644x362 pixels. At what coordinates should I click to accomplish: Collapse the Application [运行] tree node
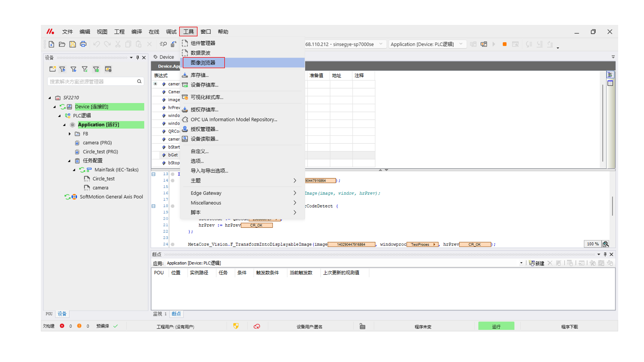click(64, 125)
